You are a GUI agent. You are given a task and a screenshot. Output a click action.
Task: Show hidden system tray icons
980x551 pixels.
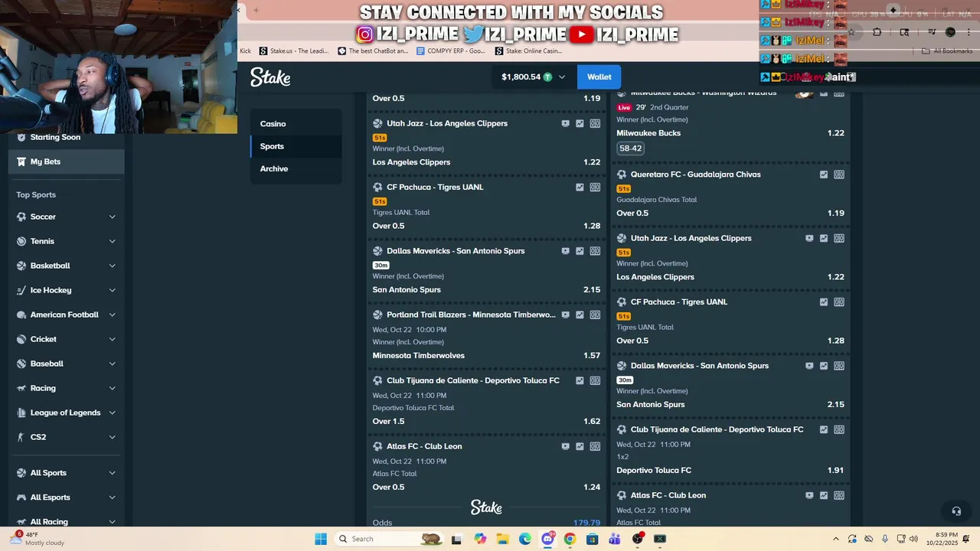(835, 539)
